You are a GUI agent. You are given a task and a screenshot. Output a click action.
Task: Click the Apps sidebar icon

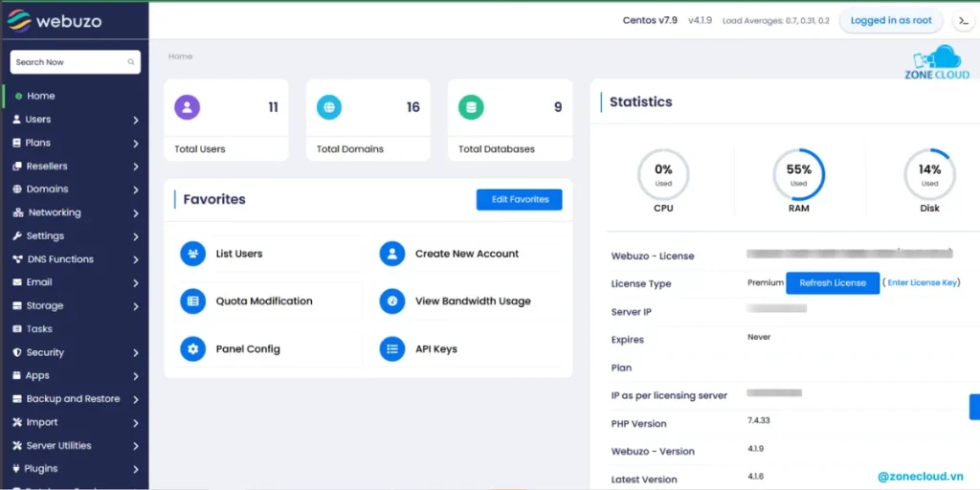tap(17, 375)
